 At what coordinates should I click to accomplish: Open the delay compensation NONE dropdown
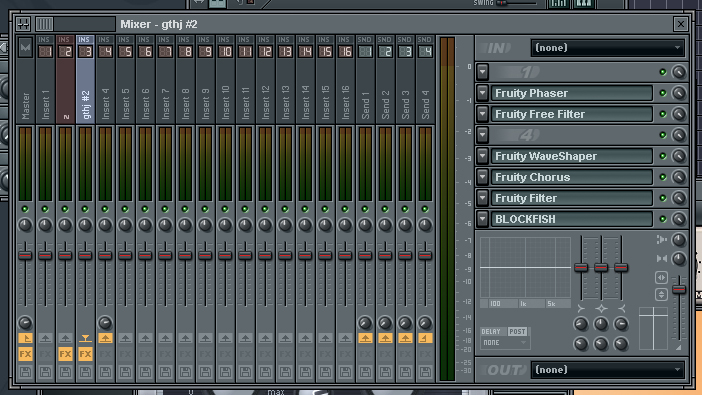505,343
